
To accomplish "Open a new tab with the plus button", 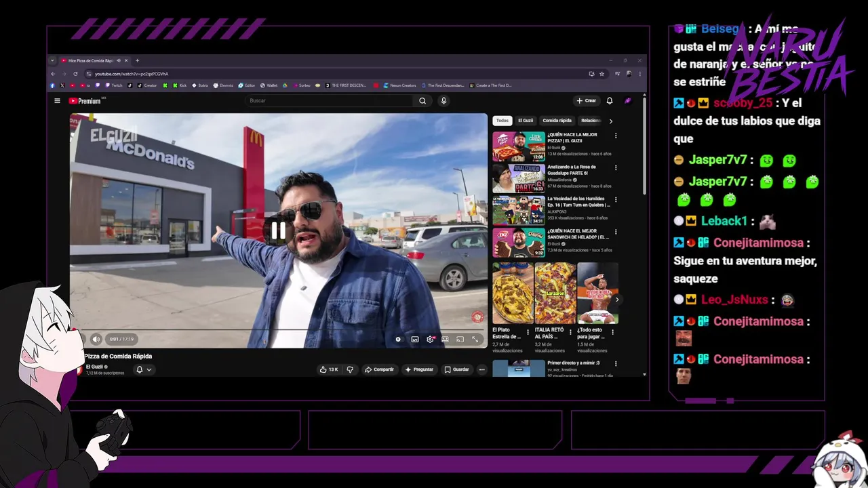I will point(137,60).
